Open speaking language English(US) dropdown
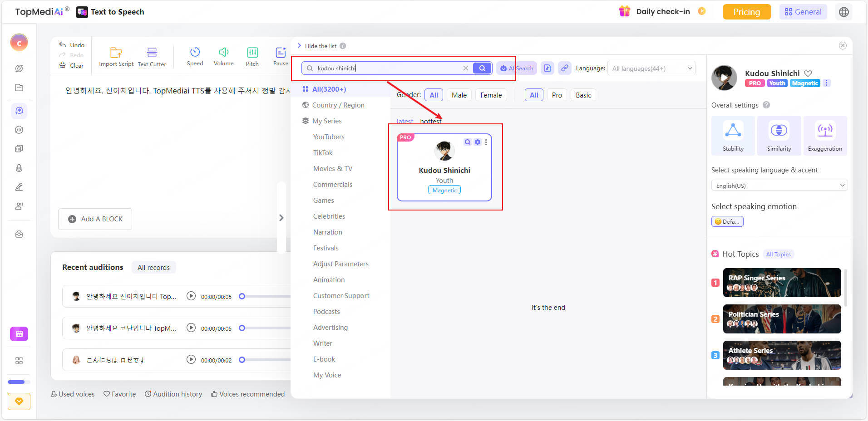This screenshot has height=421, width=868. click(x=779, y=186)
